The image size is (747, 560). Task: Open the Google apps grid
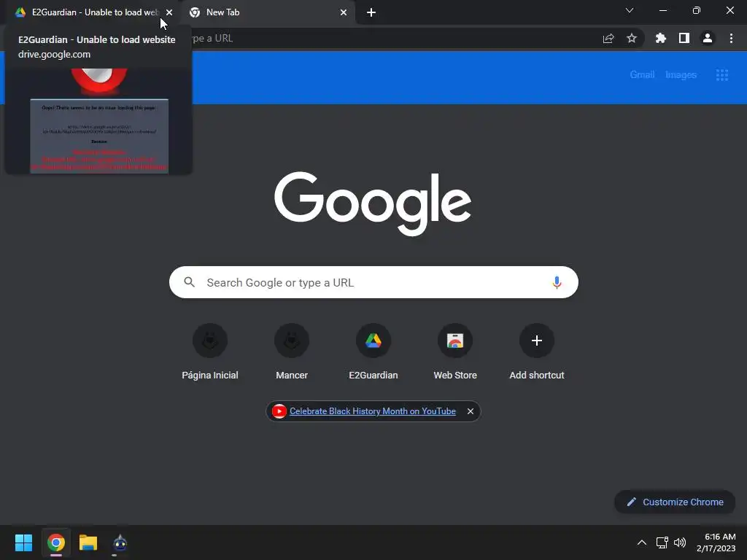tap(721, 75)
